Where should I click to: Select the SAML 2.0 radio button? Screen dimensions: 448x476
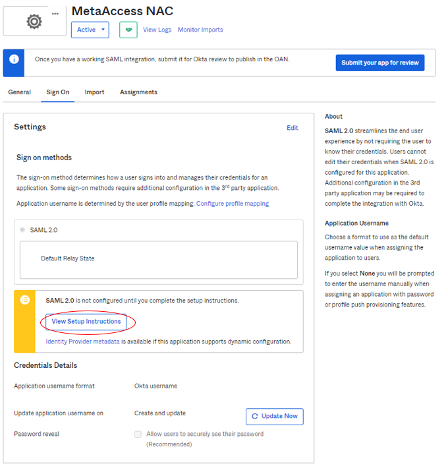22,230
